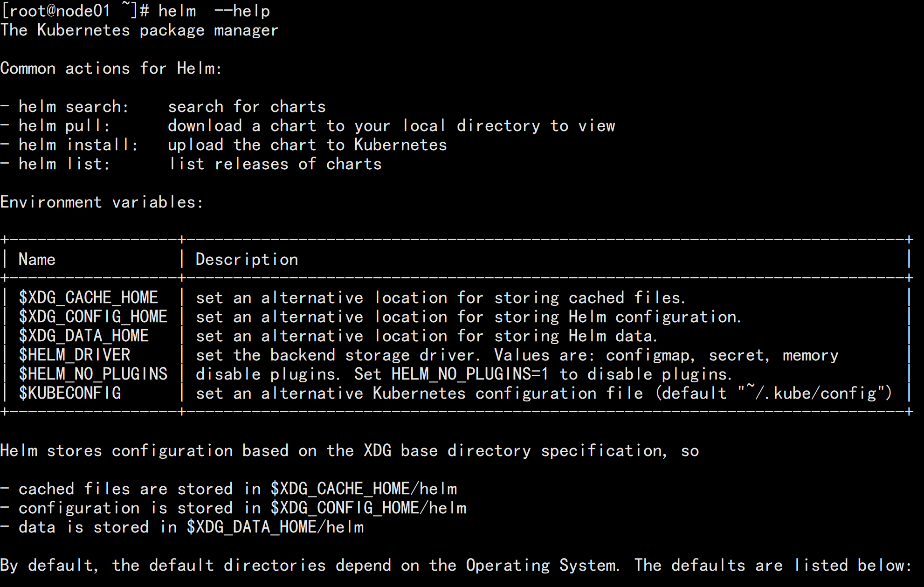Click "The defaults are listed below:" text
The image size is (924, 587).
click(773, 565)
